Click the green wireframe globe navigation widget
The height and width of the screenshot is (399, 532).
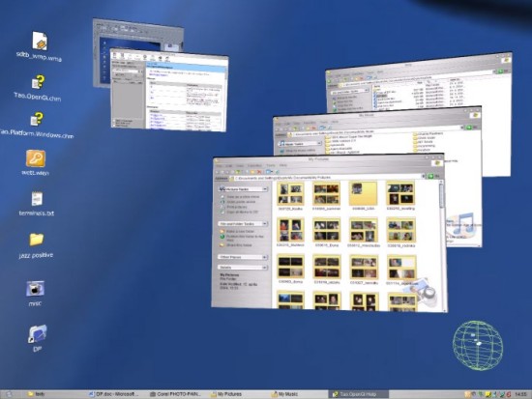[x=478, y=345]
